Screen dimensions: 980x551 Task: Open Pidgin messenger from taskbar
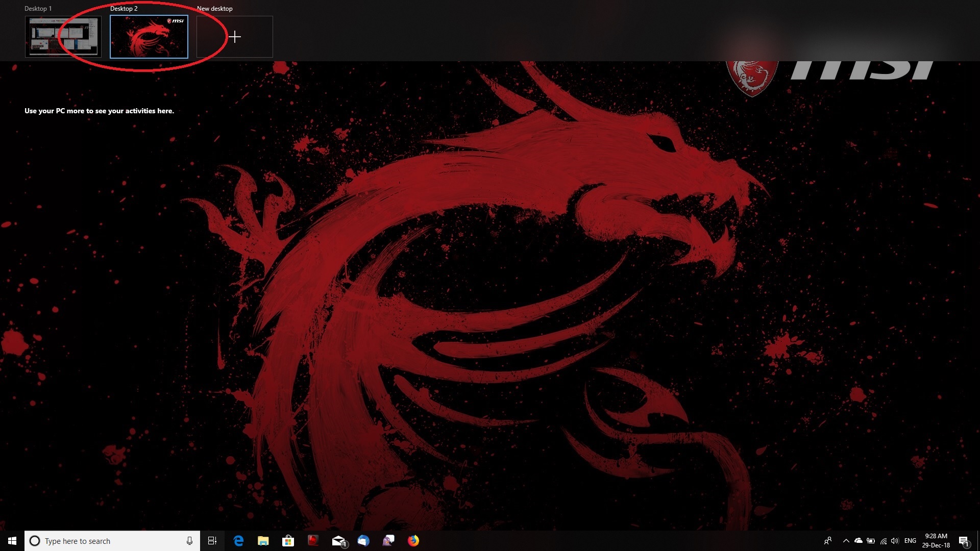point(388,541)
